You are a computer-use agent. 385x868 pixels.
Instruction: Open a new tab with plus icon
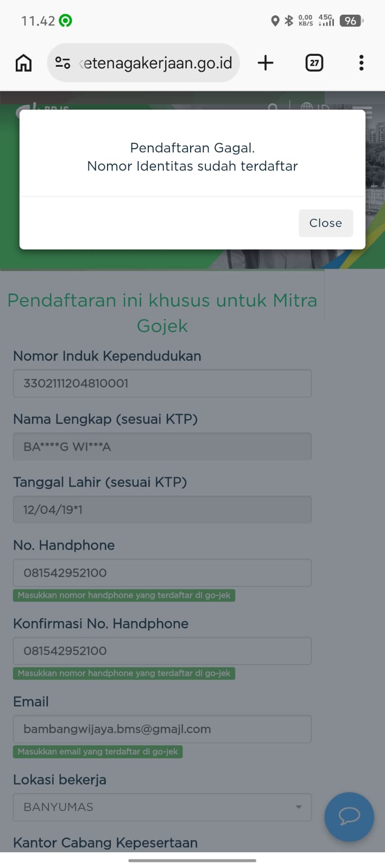pos(266,63)
